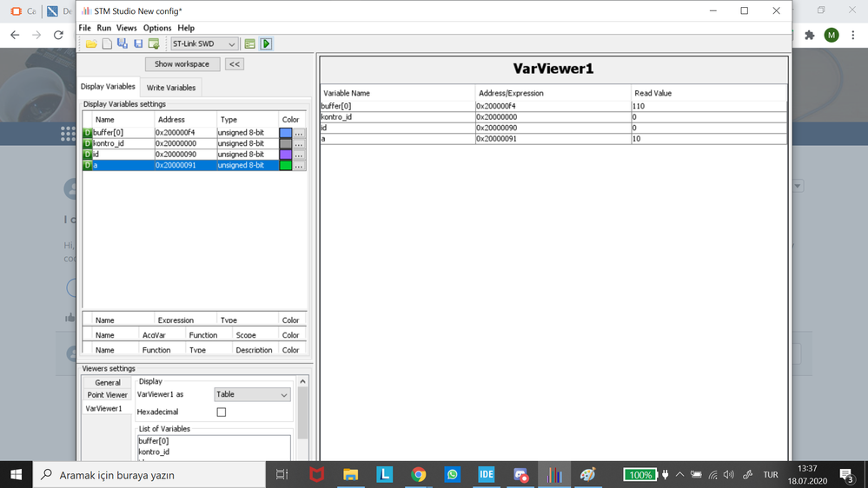Show hidden system tray icons

679,475
